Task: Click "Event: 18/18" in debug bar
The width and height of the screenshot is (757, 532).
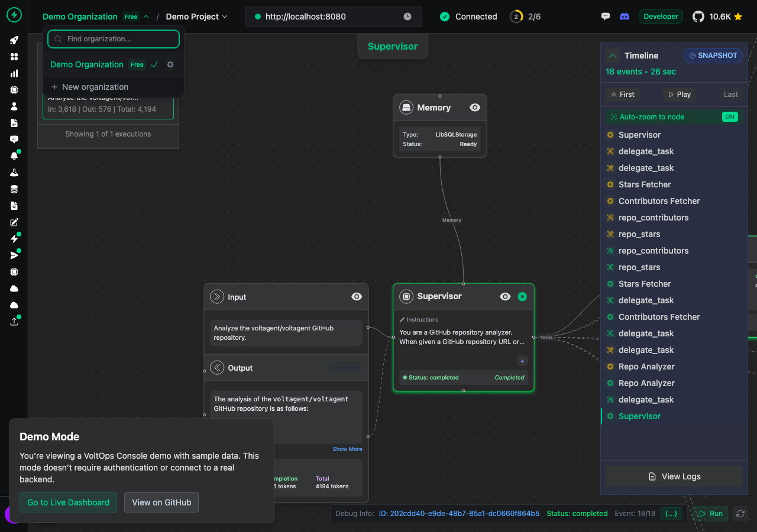Action: 635,514
